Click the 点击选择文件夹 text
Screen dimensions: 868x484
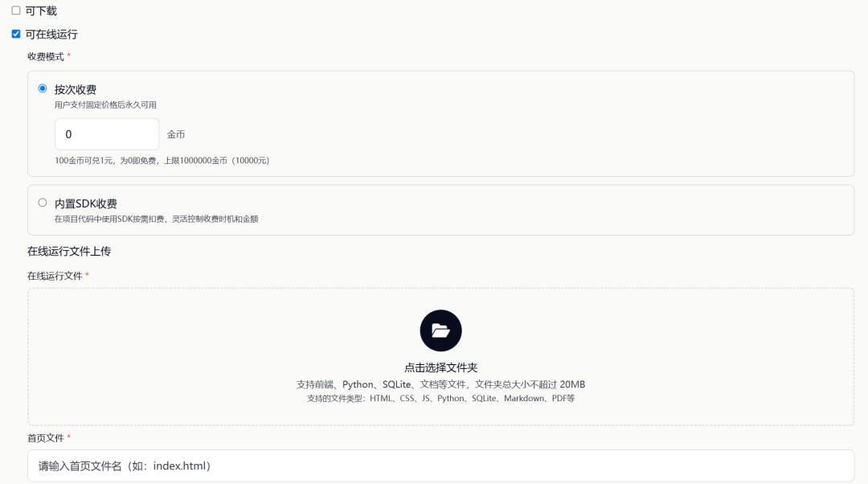[440, 367]
